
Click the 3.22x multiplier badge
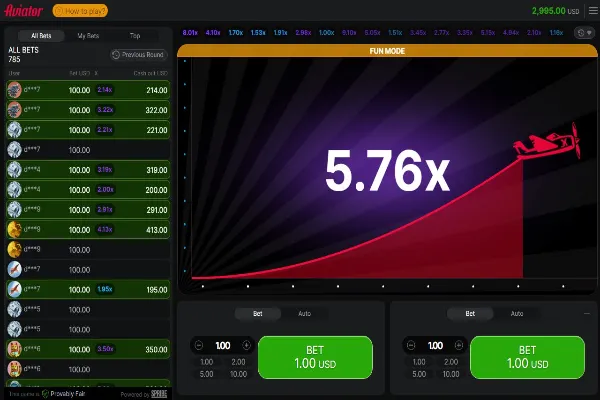tap(105, 109)
